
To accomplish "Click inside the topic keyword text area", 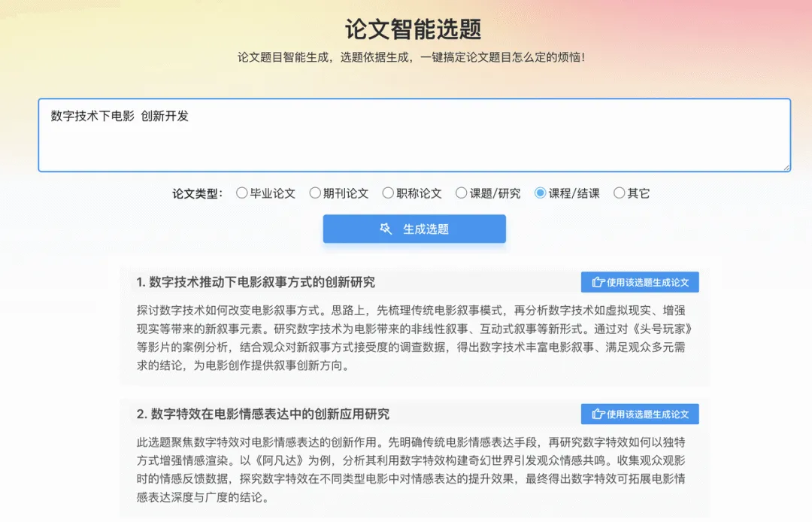I will pyautogui.click(x=414, y=135).
